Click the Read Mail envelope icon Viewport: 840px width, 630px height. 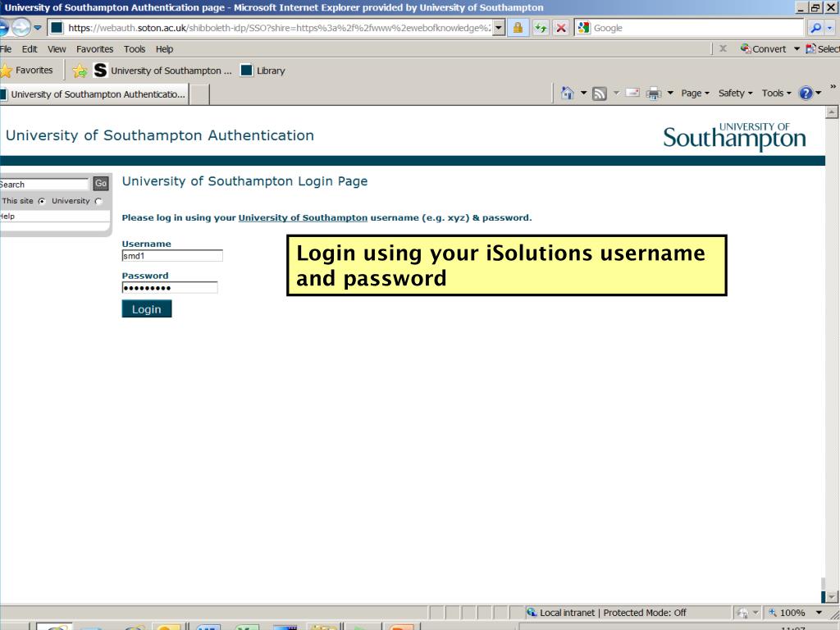[x=632, y=94]
